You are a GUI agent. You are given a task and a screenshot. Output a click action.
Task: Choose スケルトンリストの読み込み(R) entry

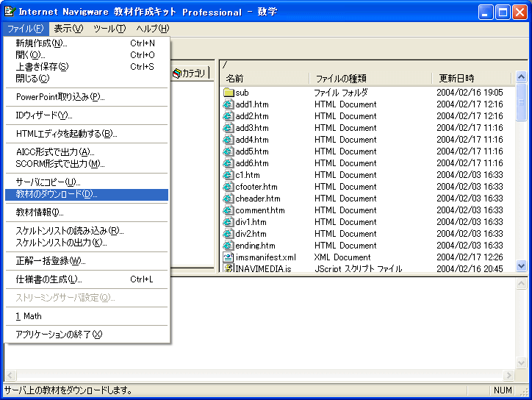pyautogui.click(x=87, y=231)
